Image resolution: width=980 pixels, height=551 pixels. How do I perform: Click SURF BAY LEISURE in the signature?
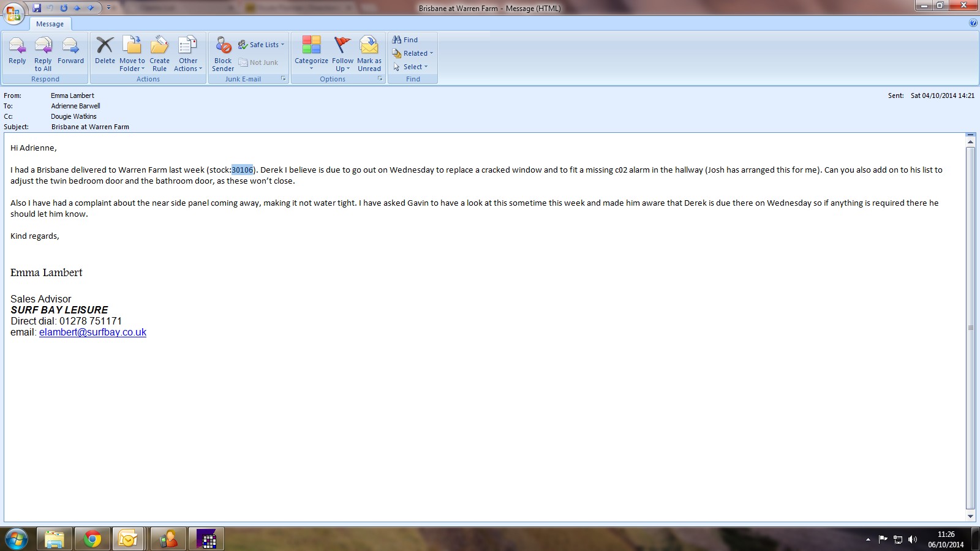(59, 310)
